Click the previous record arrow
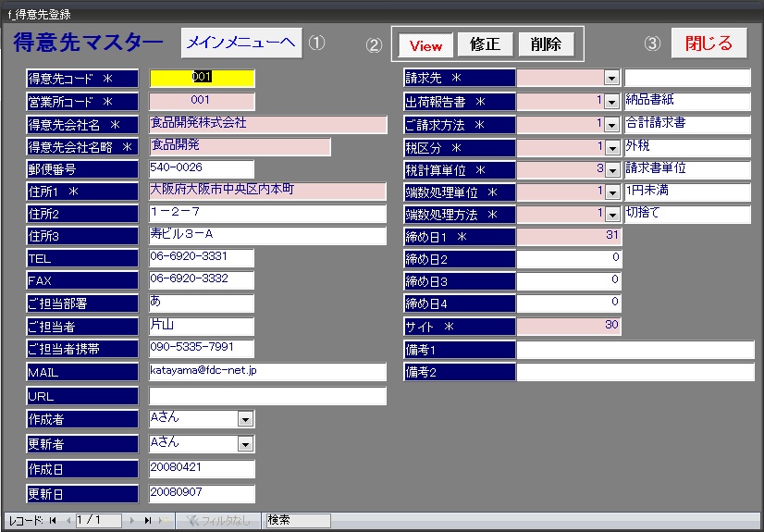The image size is (764, 532). click(x=68, y=521)
